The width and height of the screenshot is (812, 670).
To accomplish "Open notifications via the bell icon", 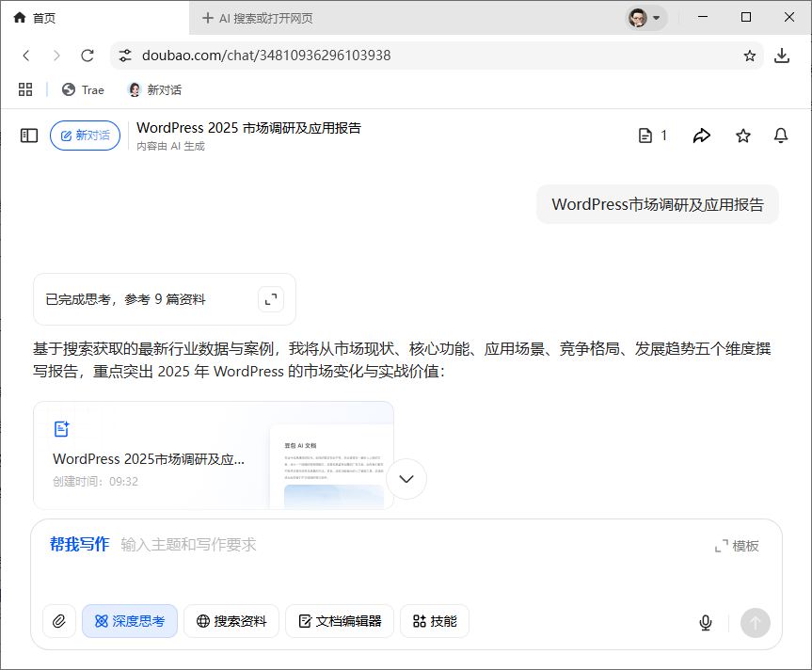I will click(780, 136).
